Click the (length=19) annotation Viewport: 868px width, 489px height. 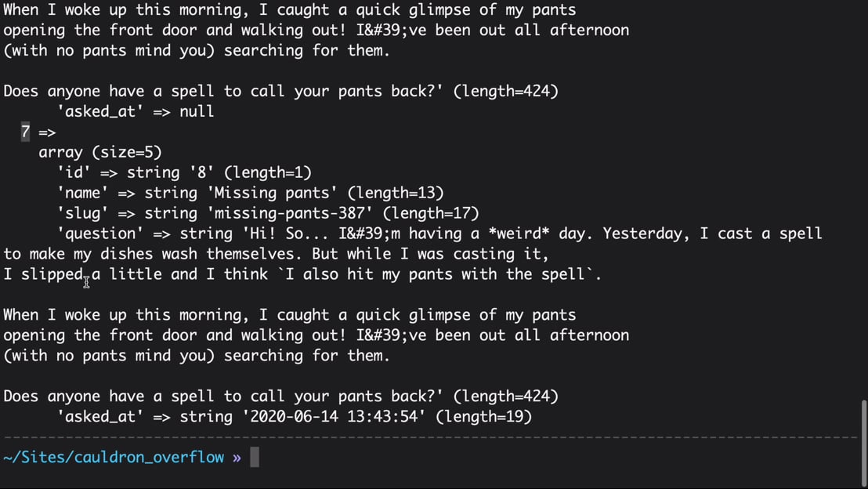(484, 416)
